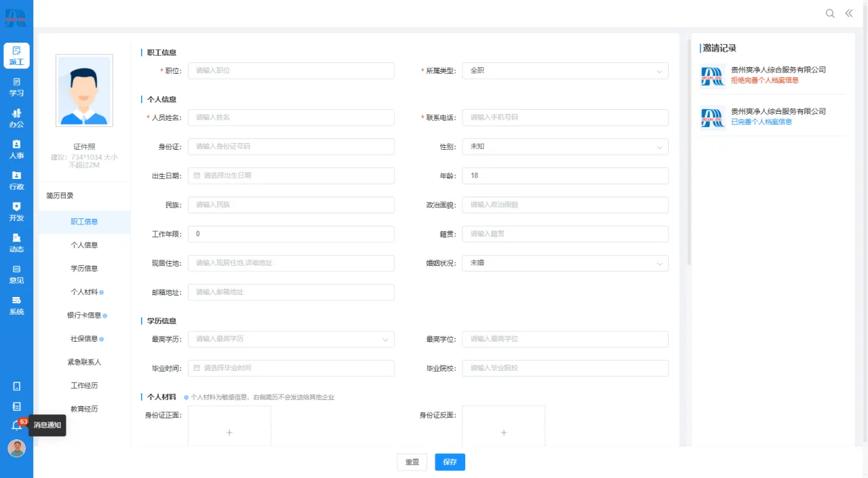This screenshot has height=478, width=868.
Task: Click the 邀请记录 panel heading
Action: click(719, 48)
